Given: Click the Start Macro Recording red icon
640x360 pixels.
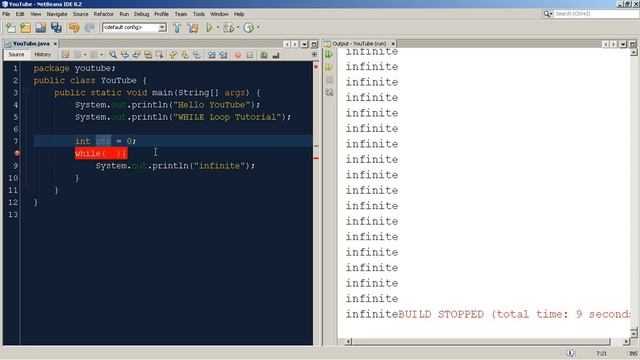Looking at the screenshot, I should click(238, 55).
